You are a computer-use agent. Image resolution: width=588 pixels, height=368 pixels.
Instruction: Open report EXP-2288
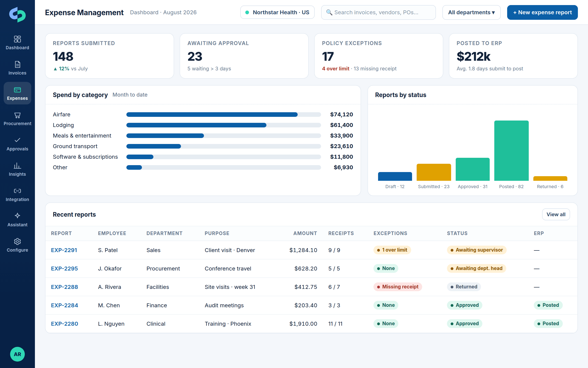click(x=64, y=287)
